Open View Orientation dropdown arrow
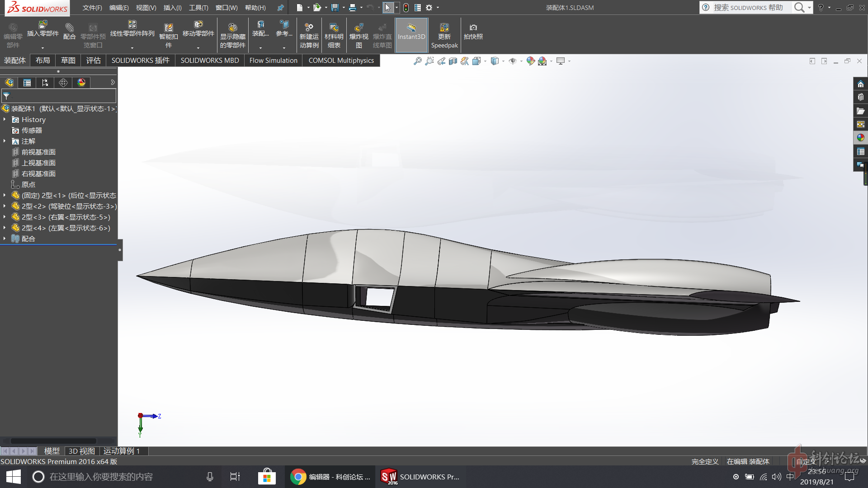The height and width of the screenshot is (488, 868). pos(485,61)
